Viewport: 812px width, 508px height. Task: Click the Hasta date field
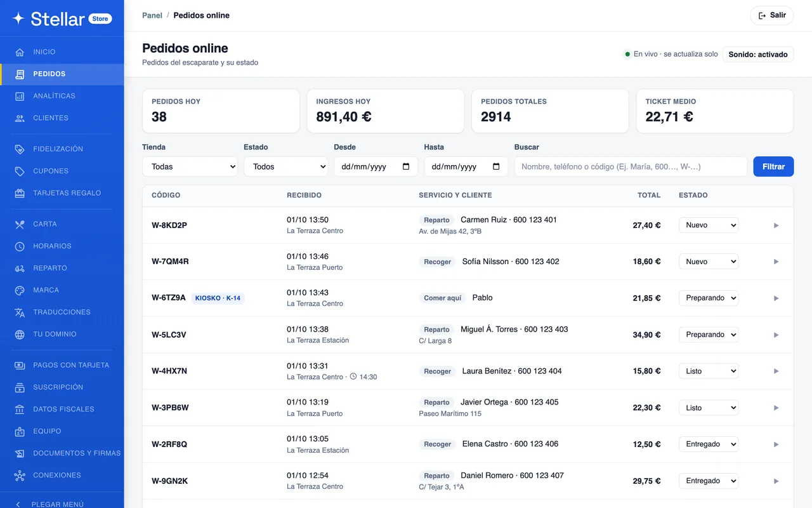point(466,166)
